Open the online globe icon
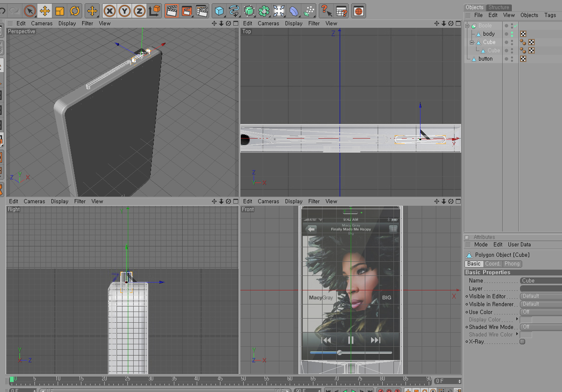 click(359, 11)
